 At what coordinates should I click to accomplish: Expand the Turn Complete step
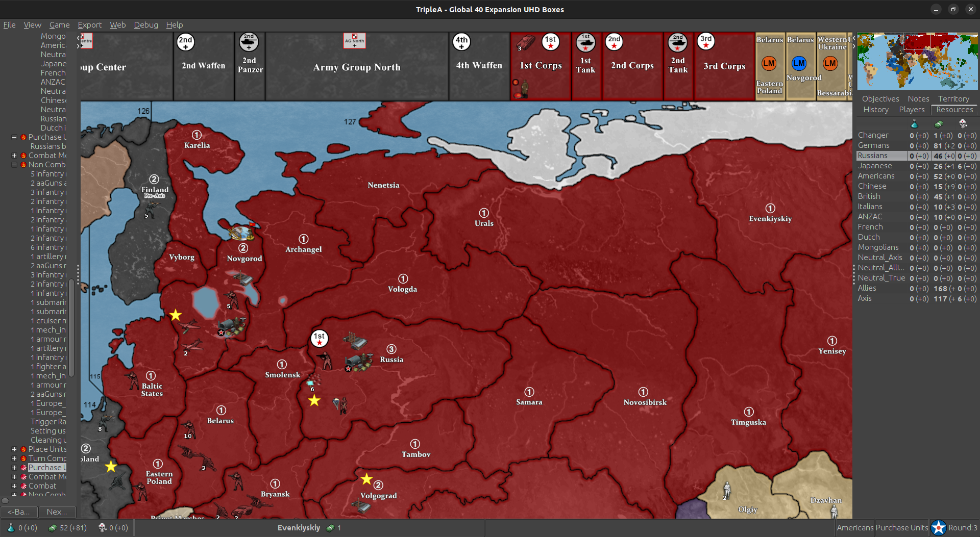pyautogui.click(x=14, y=458)
